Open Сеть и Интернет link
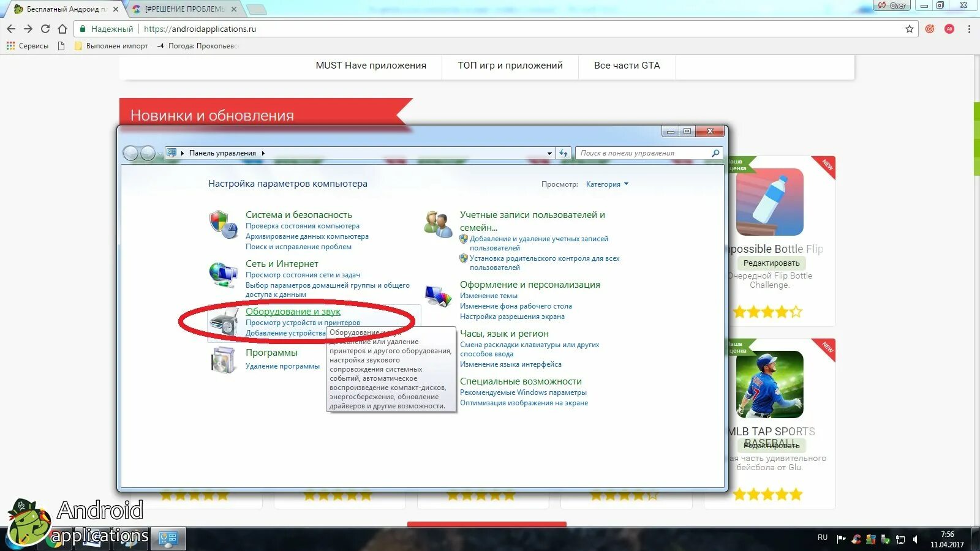The image size is (980, 551). click(282, 264)
